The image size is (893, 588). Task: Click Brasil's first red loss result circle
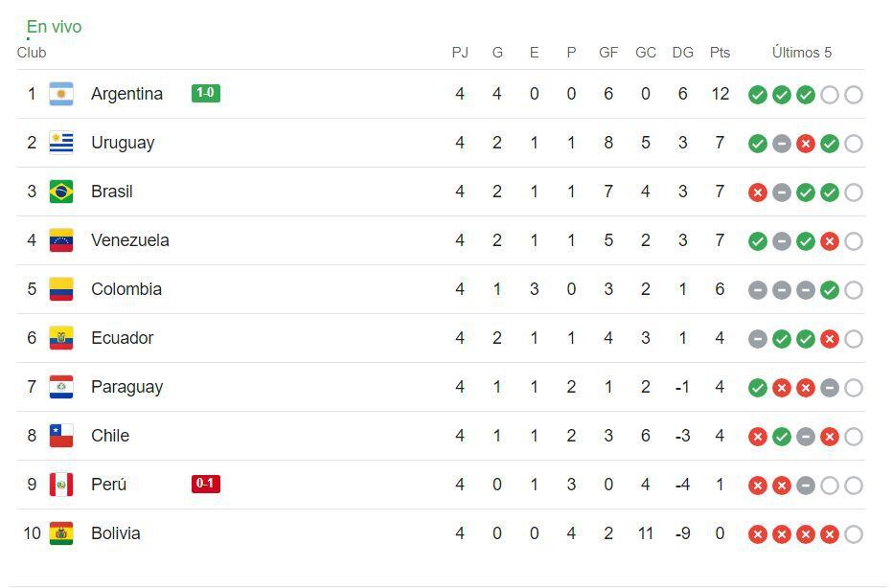[758, 192]
